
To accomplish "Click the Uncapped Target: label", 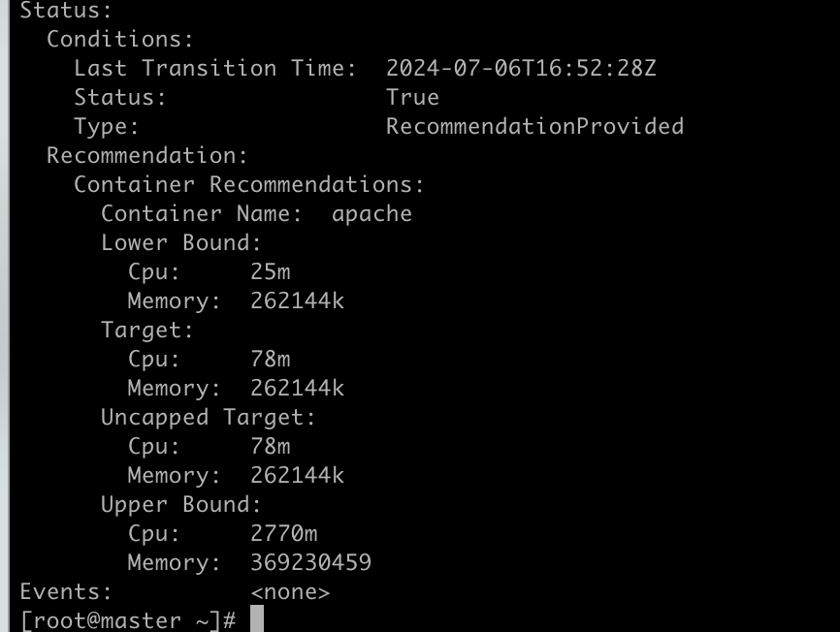I will 209,418.
